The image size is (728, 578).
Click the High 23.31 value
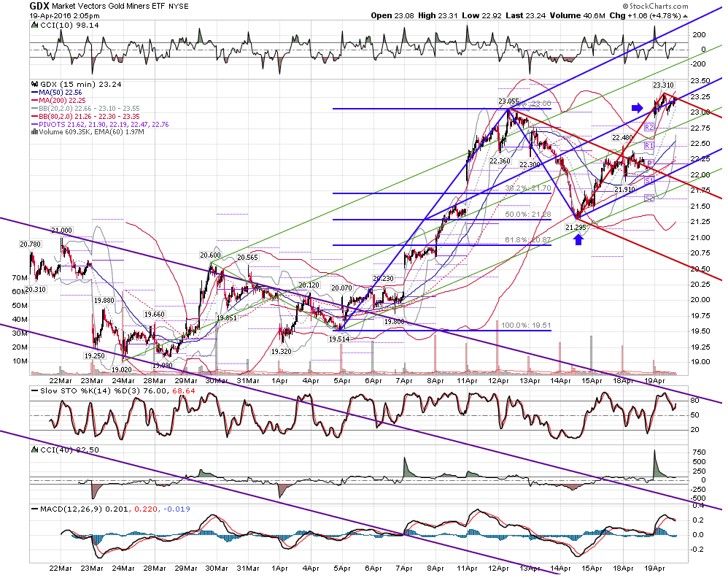(438, 15)
